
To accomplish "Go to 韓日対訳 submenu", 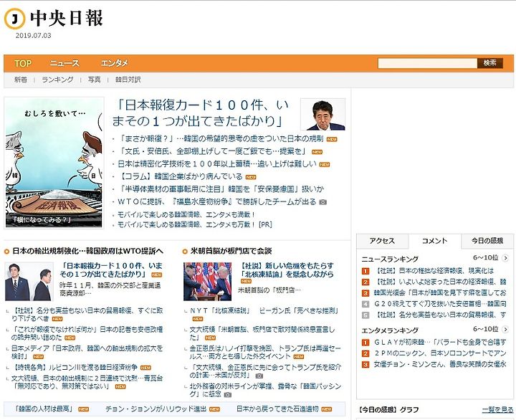I will (128, 80).
